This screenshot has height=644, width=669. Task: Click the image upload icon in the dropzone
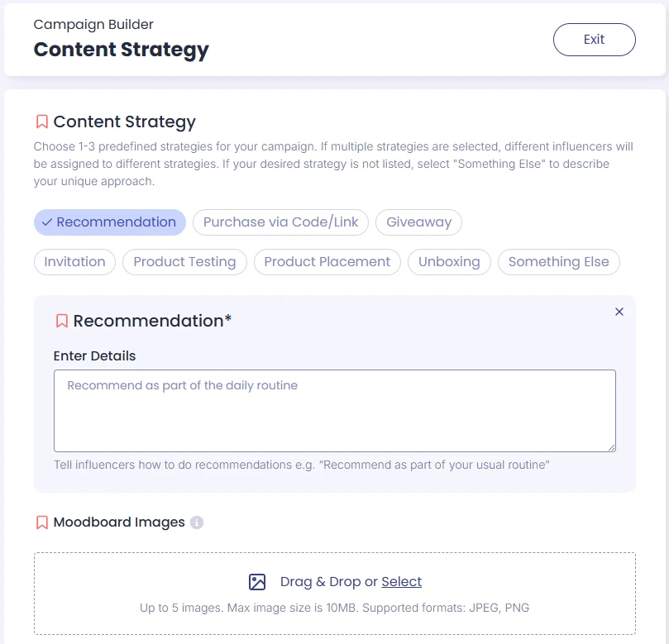pos(257,582)
